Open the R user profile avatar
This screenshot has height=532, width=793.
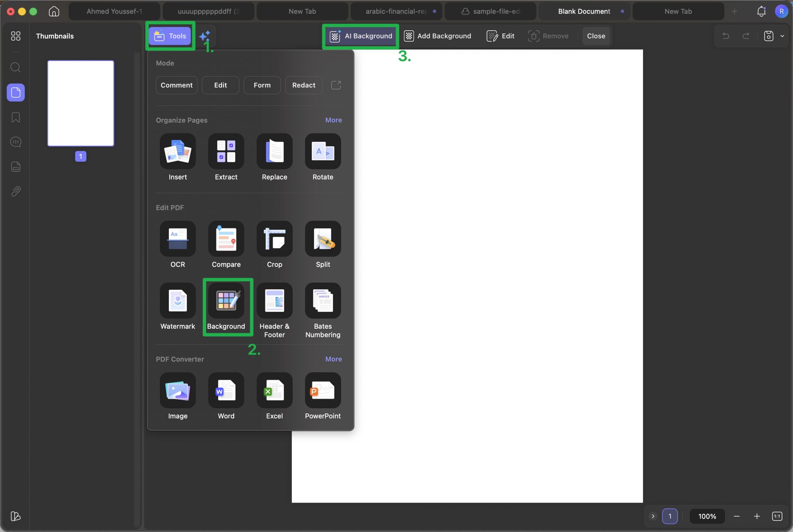point(782,11)
